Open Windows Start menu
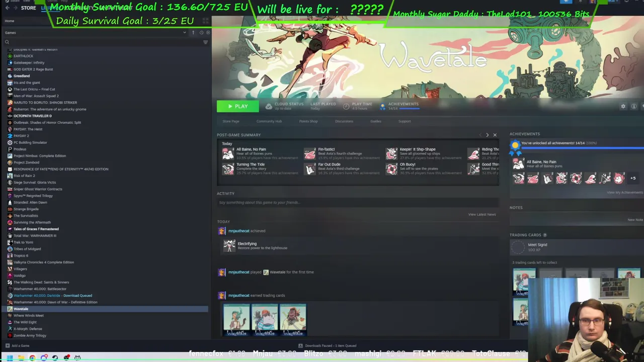Screen dimensions: 644x362 [x=9, y=357]
